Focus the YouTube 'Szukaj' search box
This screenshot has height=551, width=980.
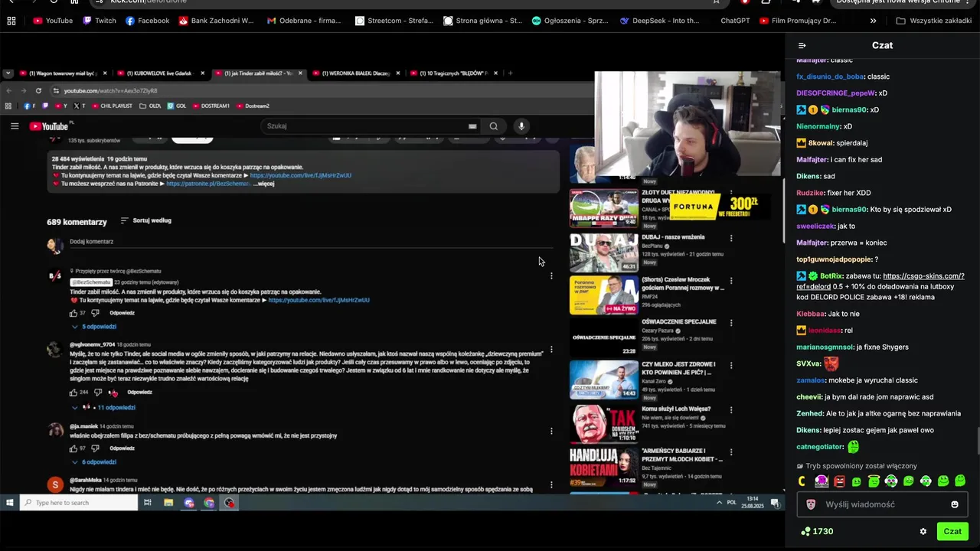pos(364,126)
